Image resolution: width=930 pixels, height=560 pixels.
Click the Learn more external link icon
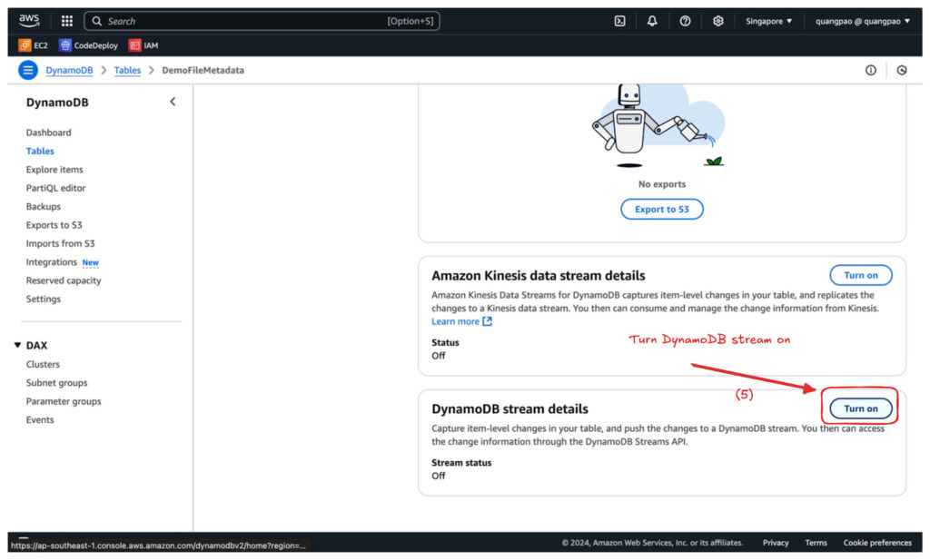[x=488, y=321]
